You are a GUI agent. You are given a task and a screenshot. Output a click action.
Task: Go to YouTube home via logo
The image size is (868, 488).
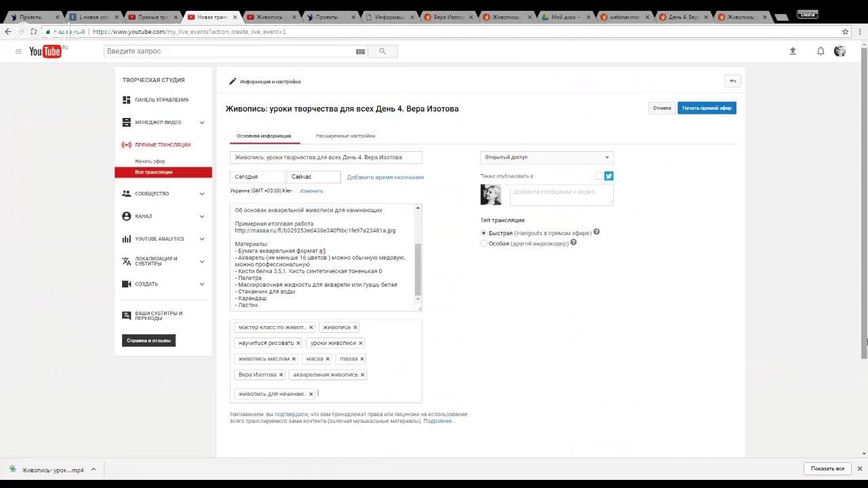pyautogui.click(x=45, y=52)
